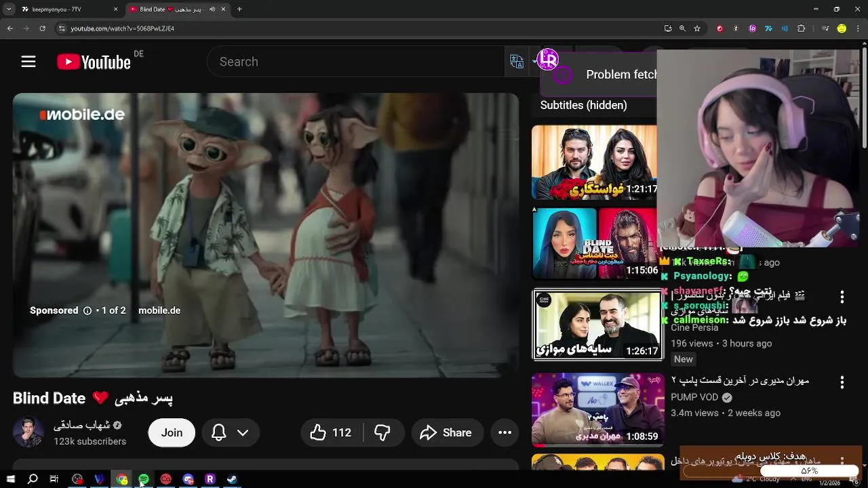Open the Windows Start menu
This screenshot has height=488, width=868.
(x=10, y=479)
